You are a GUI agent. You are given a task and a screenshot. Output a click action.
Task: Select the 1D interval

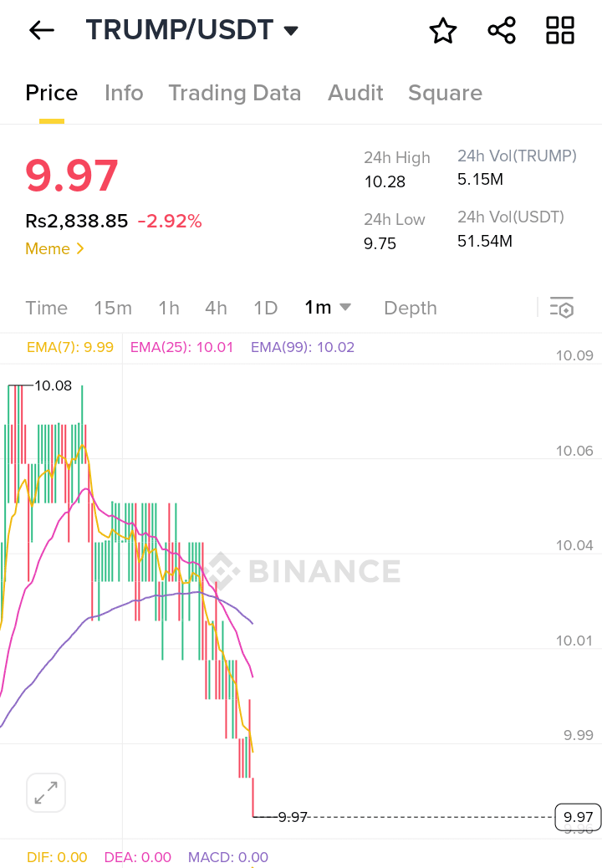coord(266,308)
